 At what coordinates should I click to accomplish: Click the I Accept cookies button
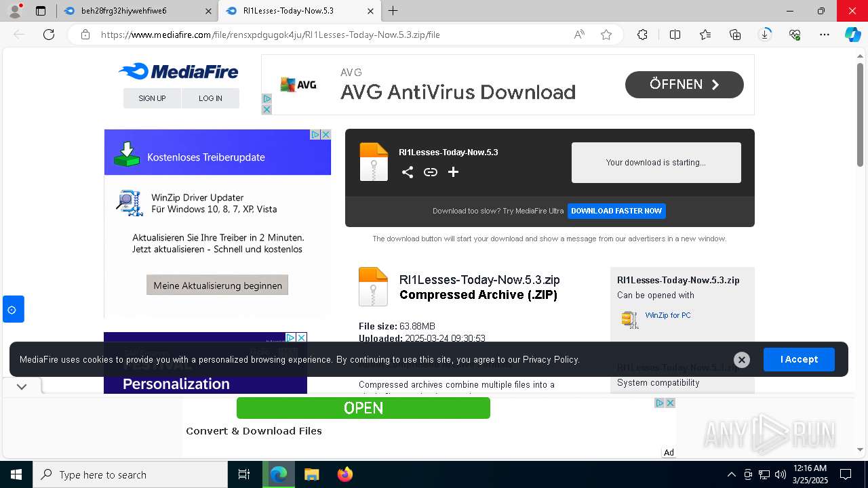click(x=799, y=359)
